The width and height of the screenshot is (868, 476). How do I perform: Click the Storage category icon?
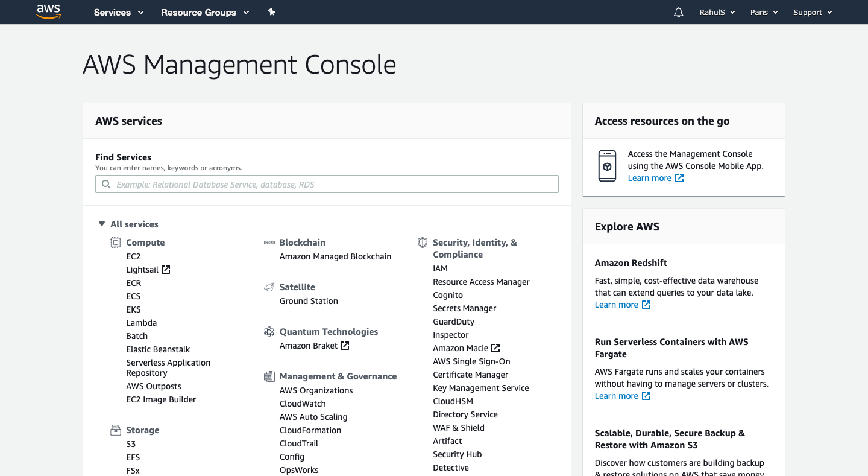click(x=115, y=430)
